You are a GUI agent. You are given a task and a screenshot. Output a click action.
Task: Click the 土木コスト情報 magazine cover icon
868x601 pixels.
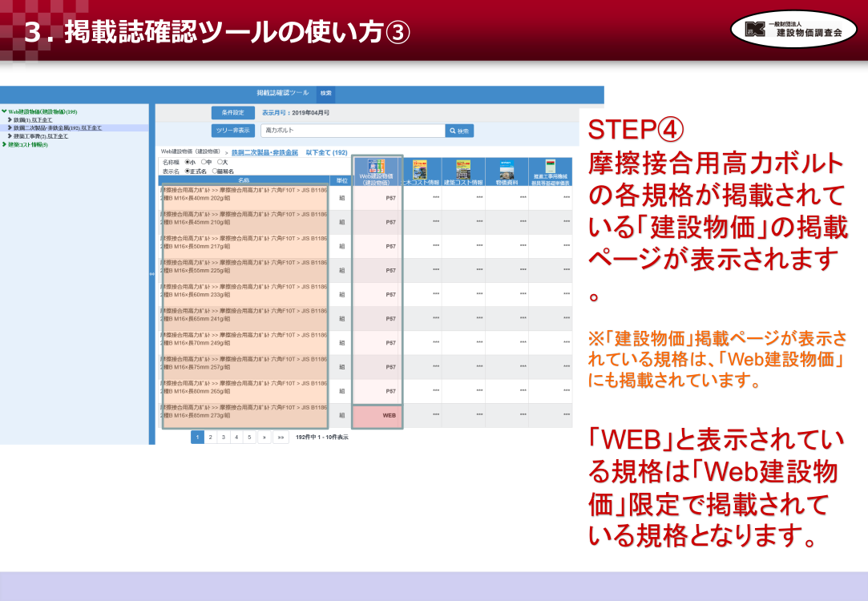(420, 169)
